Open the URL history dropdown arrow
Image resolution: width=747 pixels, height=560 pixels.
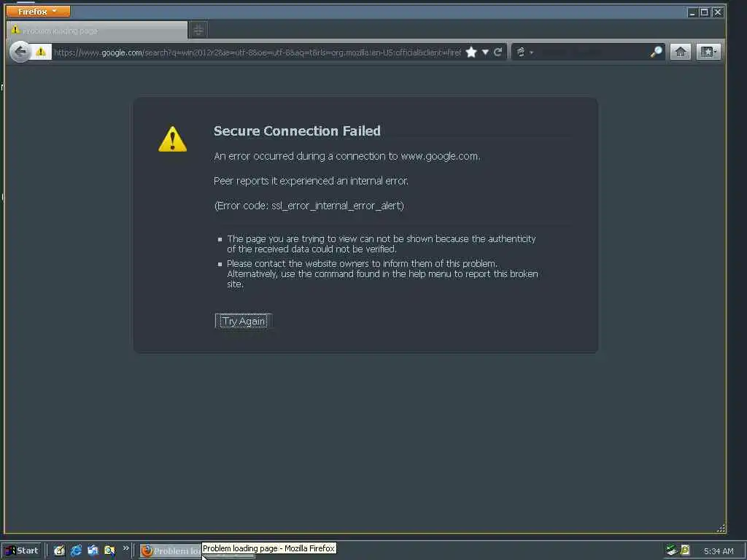(485, 52)
